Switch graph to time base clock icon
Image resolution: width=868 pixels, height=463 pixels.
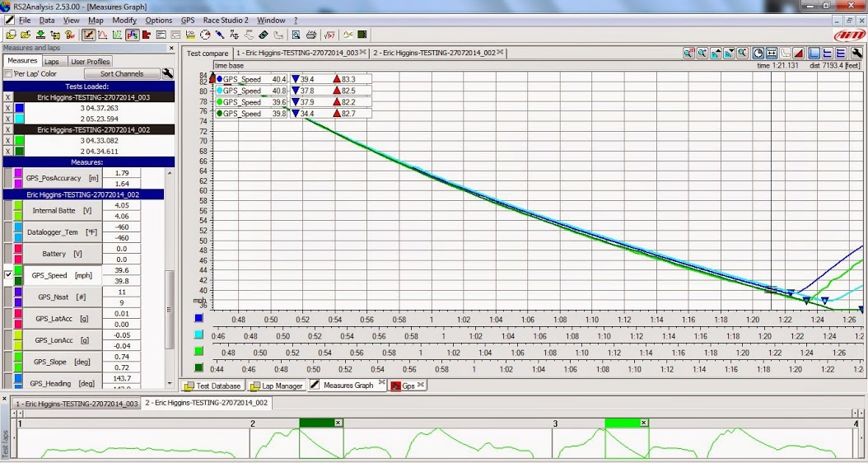tap(758, 53)
